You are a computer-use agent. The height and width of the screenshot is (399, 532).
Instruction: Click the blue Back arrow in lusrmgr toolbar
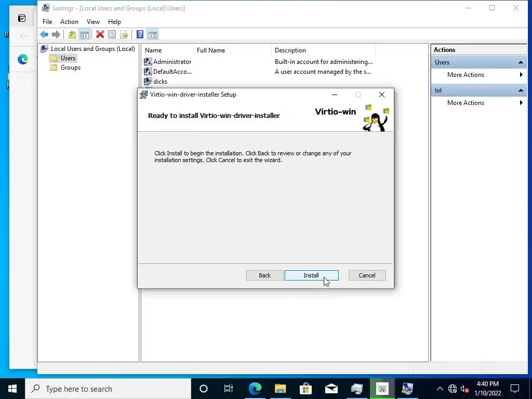tap(44, 34)
